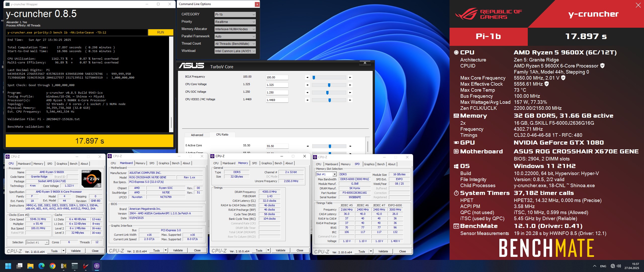644x272 pixels.
Task: Open the Parallel Framework dropdown set to Auto
Action: pyautogui.click(x=235, y=37)
